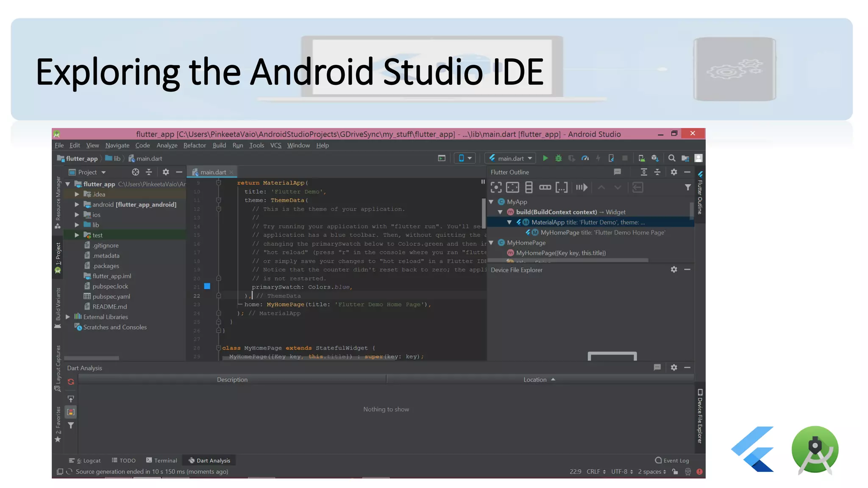Expand the ios folder

77,215
